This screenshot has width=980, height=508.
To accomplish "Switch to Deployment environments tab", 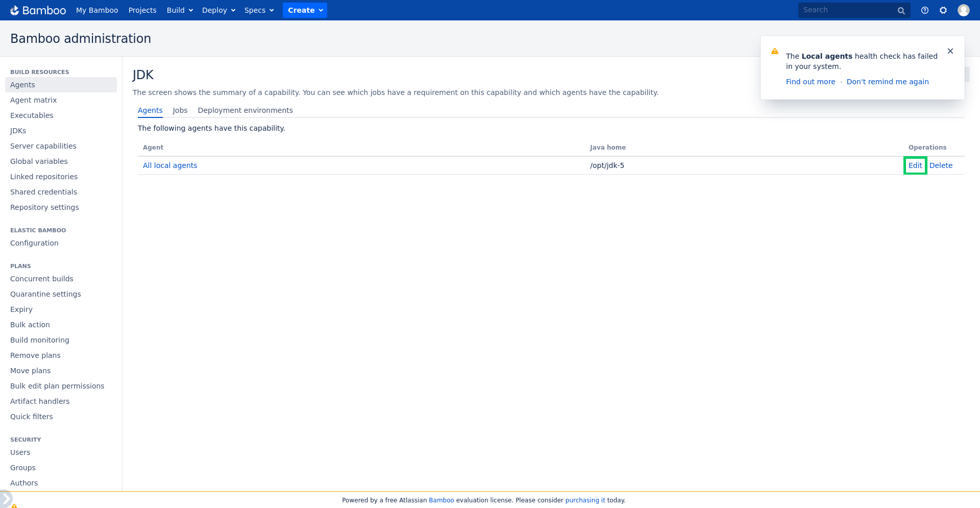I will pos(246,110).
